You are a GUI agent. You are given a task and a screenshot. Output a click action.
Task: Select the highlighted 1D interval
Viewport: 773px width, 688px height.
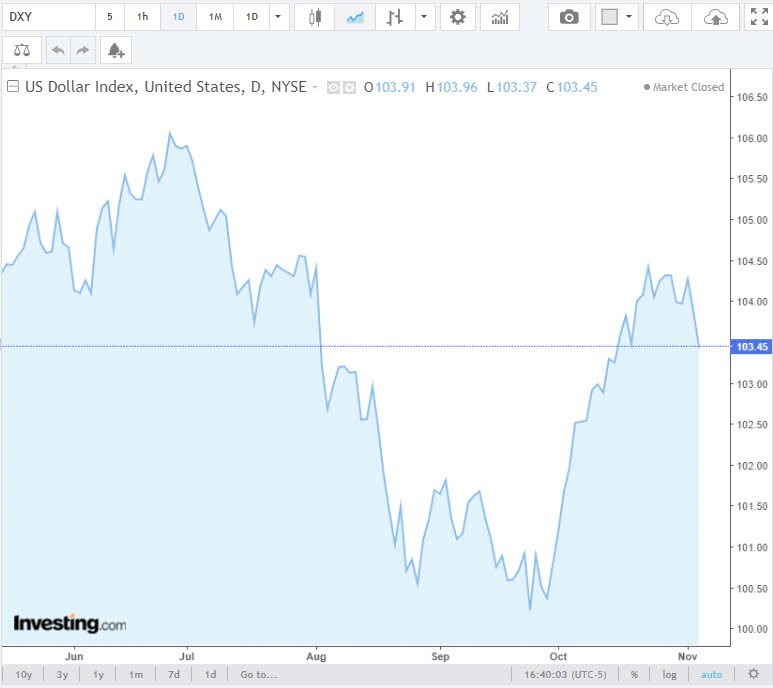point(178,17)
